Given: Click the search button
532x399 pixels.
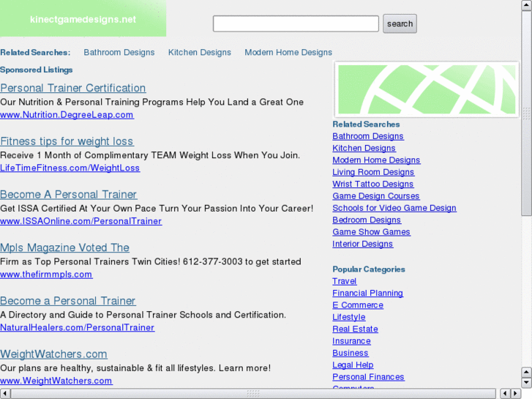Looking at the screenshot, I should [x=400, y=23].
